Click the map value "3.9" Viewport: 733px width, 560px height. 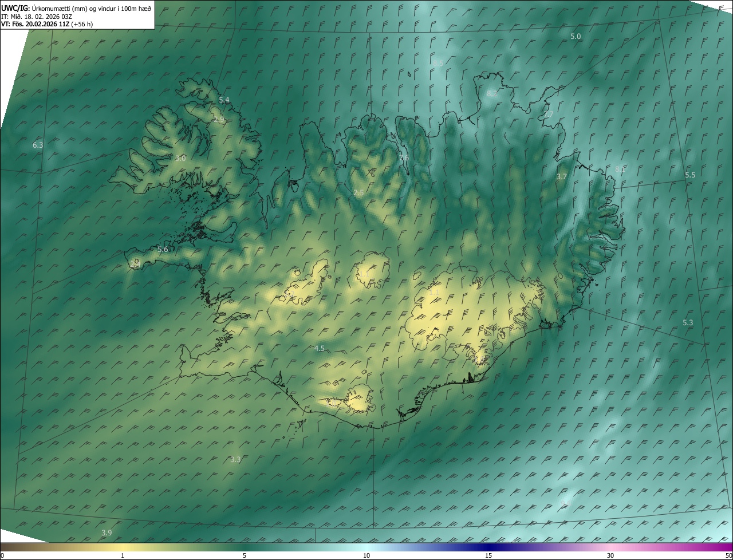pyautogui.click(x=107, y=533)
